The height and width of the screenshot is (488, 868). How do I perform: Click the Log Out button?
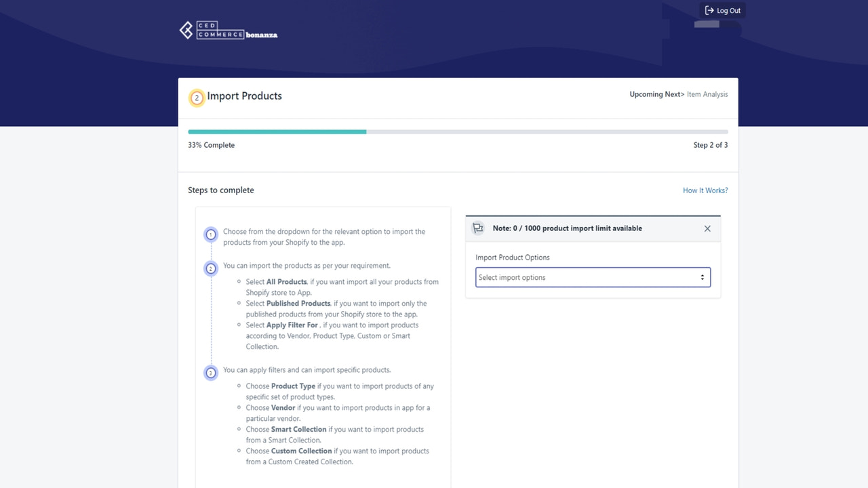[722, 10]
